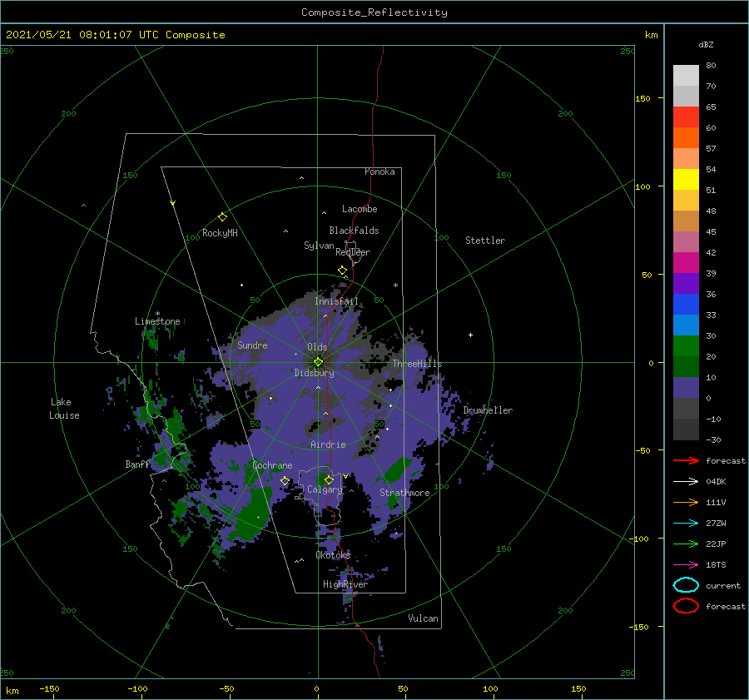Select the white 04DK arrow legend icon
The image size is (749, 700).
[x=686, y=481]
